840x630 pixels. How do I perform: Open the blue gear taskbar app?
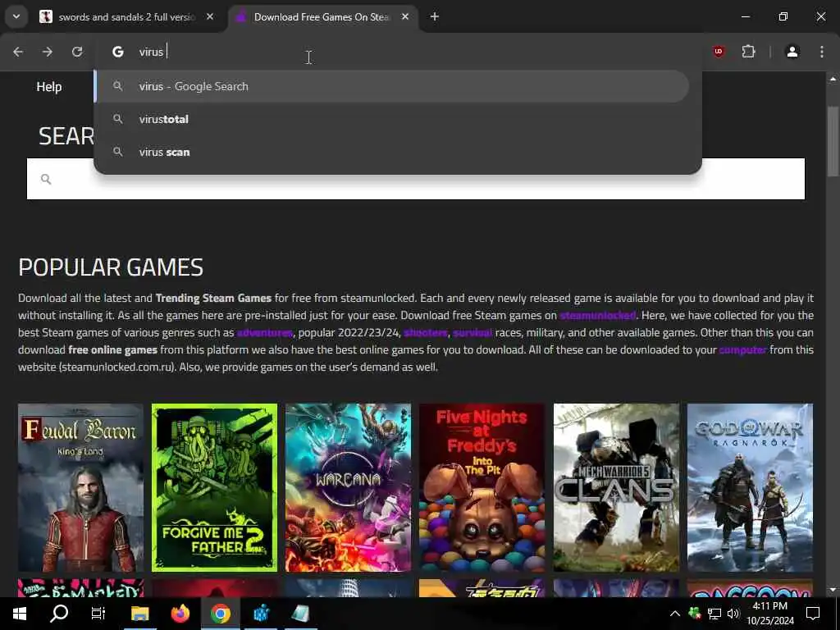[261, 614]
